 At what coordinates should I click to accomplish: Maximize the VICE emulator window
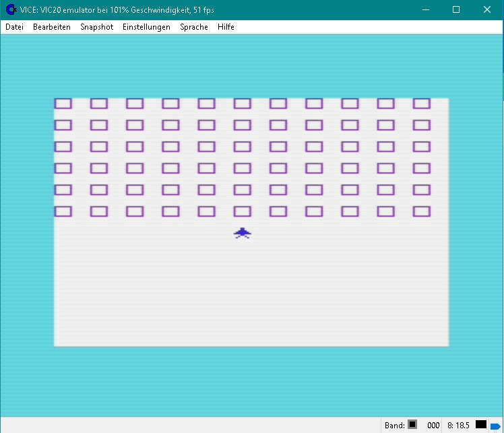click(x=456, y=9)
